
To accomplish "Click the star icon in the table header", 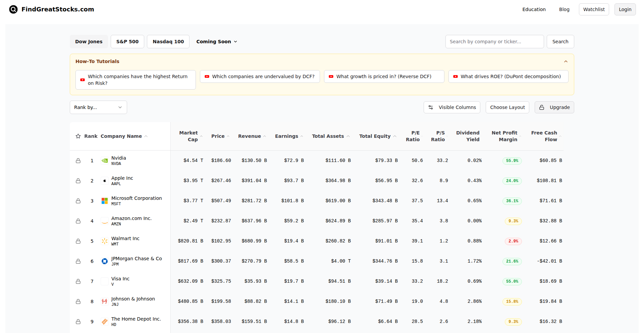I will [78, 136].
